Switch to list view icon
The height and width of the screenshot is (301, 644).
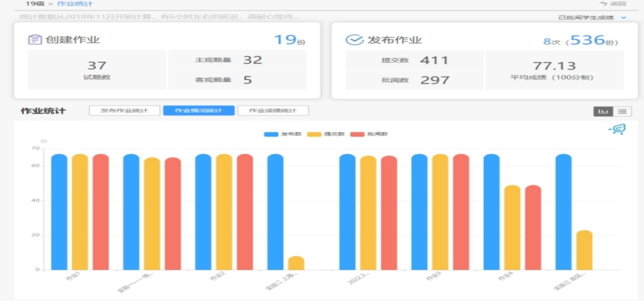click(x=622, y=111)
